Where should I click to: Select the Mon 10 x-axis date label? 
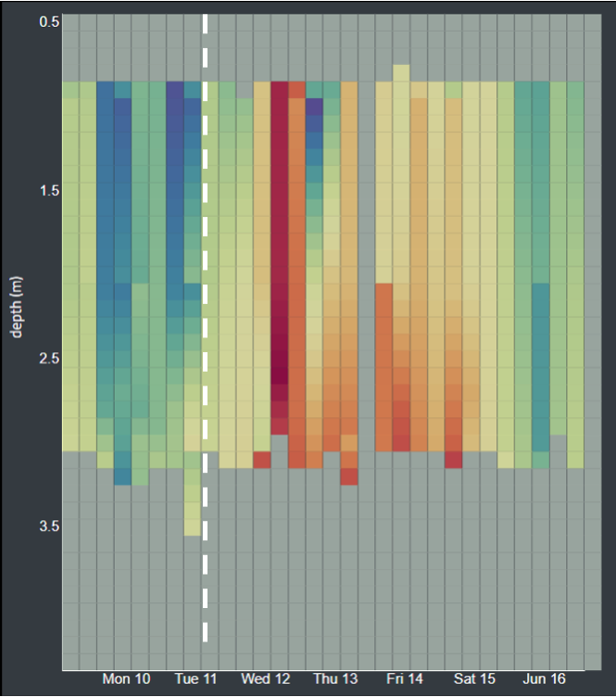coord(126,679)
